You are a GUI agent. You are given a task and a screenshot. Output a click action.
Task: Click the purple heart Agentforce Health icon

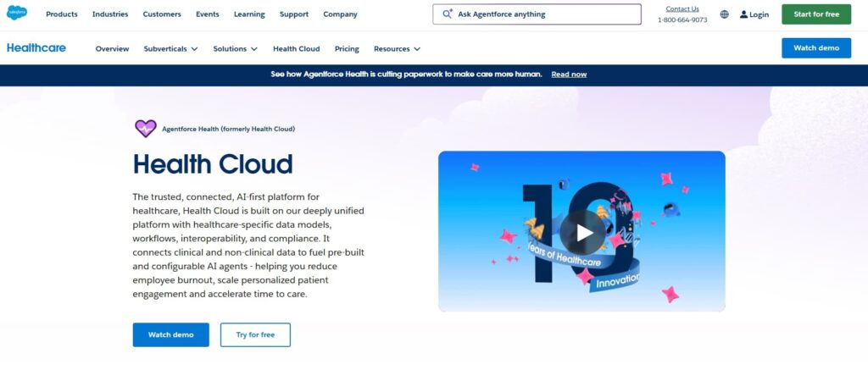[146, 129]
